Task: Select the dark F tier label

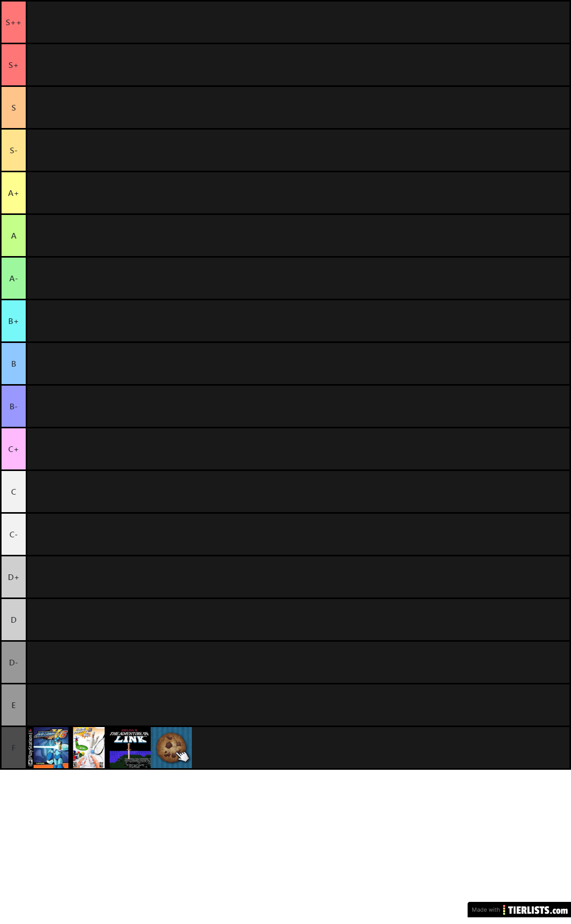Action: (x=13, y=748)
